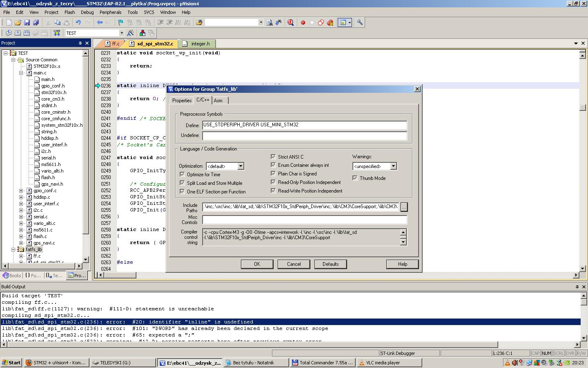Open the TEST target selection dropdown
This screenshot has height=368, width=588.
click(x=121, y=33)
